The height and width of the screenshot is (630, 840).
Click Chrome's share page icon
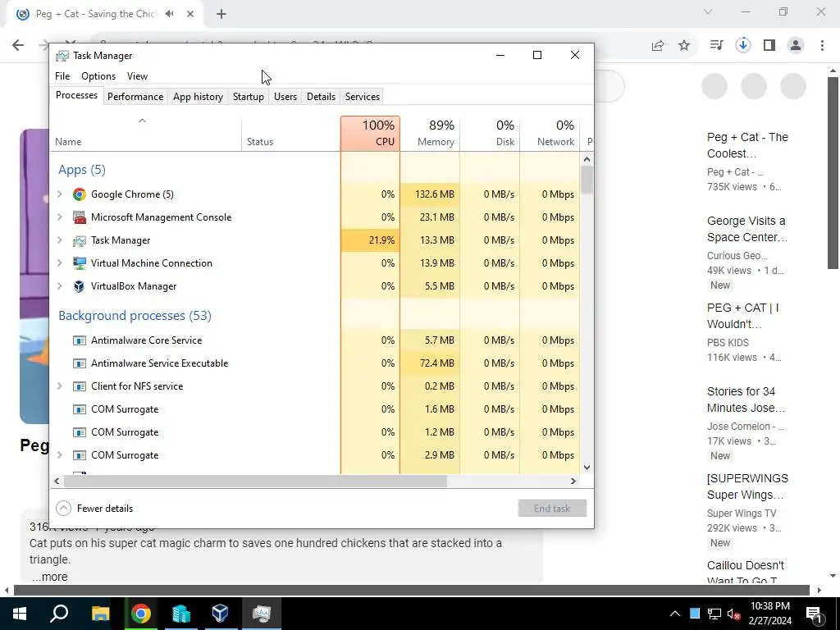658,46
